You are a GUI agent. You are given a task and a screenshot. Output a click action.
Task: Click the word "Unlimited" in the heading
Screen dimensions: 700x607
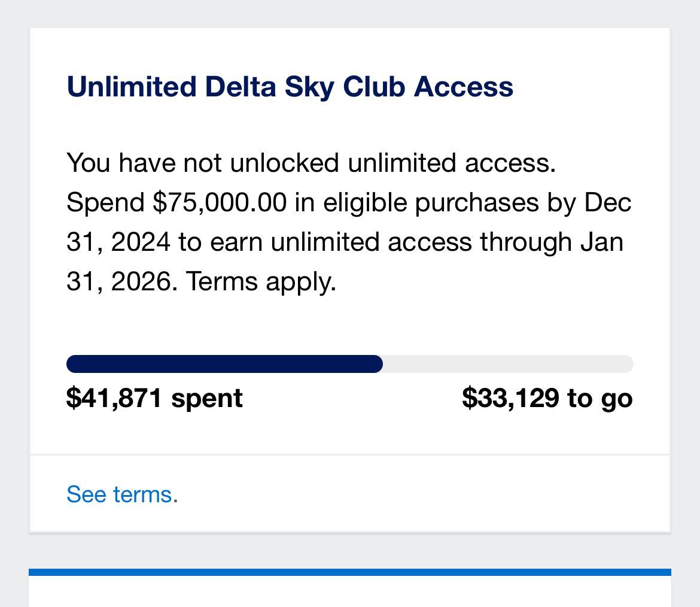point(131,86)
